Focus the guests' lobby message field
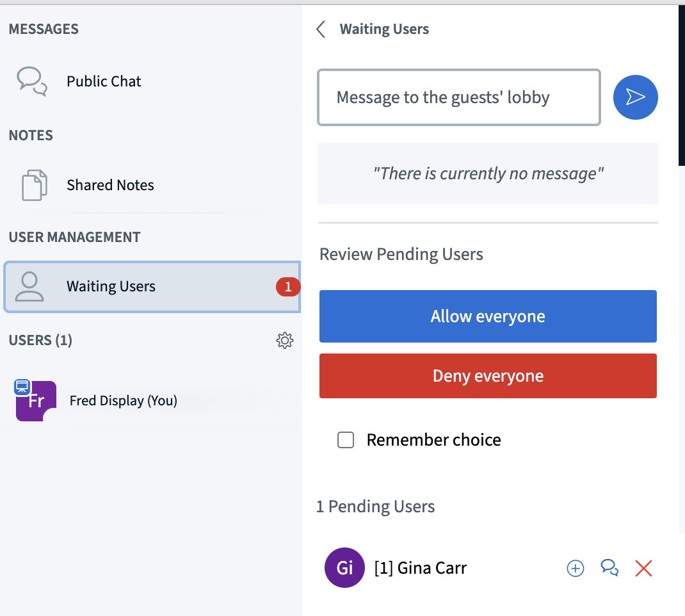Viewport: 685px width, 616px height. 459,97
